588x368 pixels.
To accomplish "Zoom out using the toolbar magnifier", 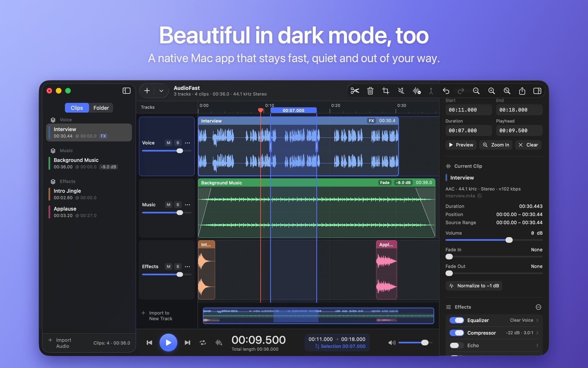I will point(476,91).
